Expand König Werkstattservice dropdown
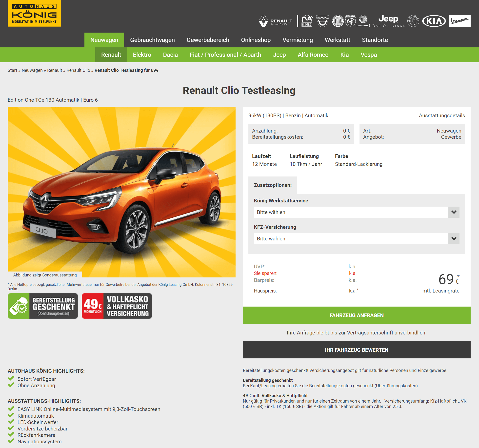This screenshot has width=479, height=448. pyautogui.click(x=357, y=212)
